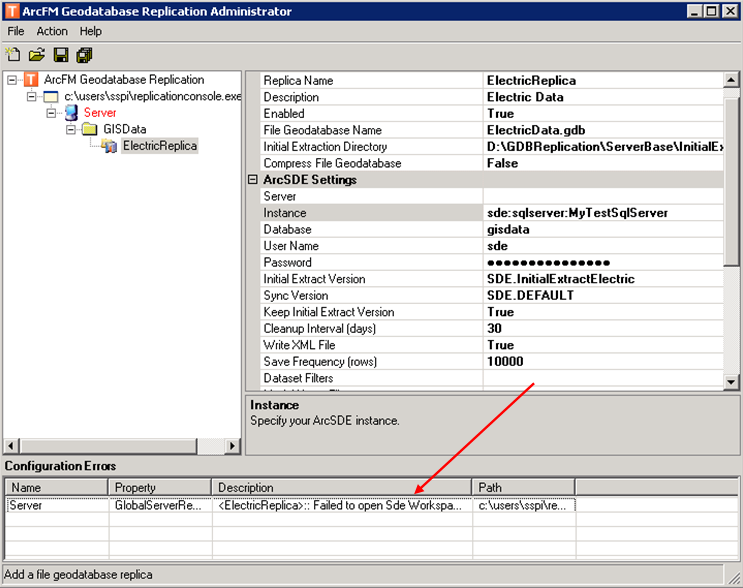Select the c:\users\sspi\replicationconsole.exe tree item
The width and height of the screenshot is (743, 588).
coord(152,96)
